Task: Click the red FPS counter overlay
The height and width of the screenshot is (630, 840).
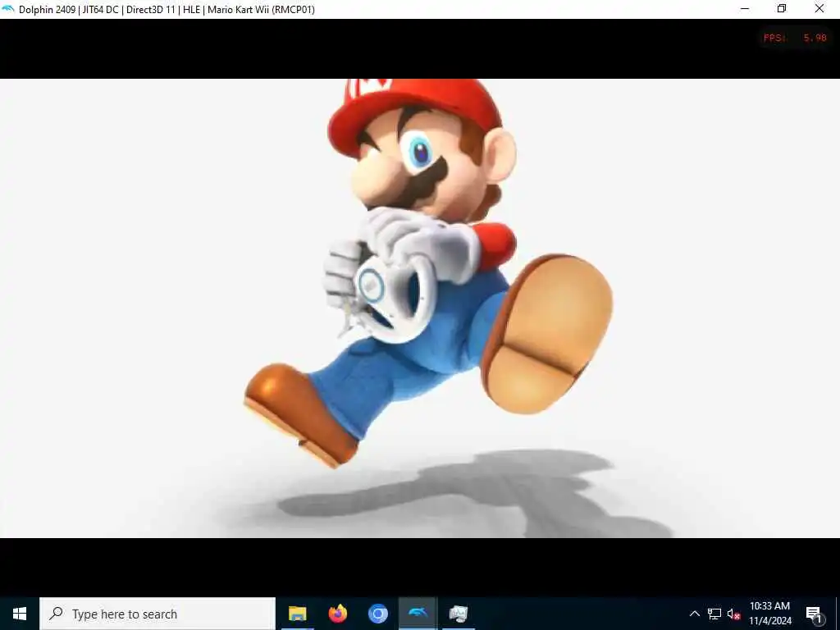Action: [x=795, y=38]
